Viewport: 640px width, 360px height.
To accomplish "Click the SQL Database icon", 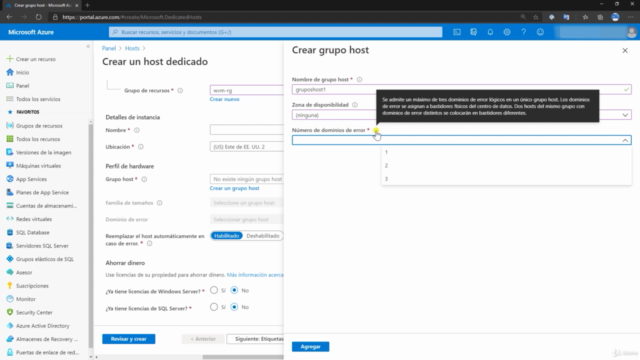I will click(x=10, y=232).
